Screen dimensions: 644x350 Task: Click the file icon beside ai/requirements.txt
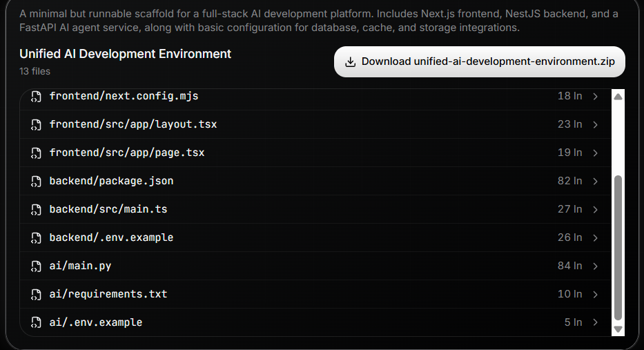pyautogui.click(x=36, y=295)
